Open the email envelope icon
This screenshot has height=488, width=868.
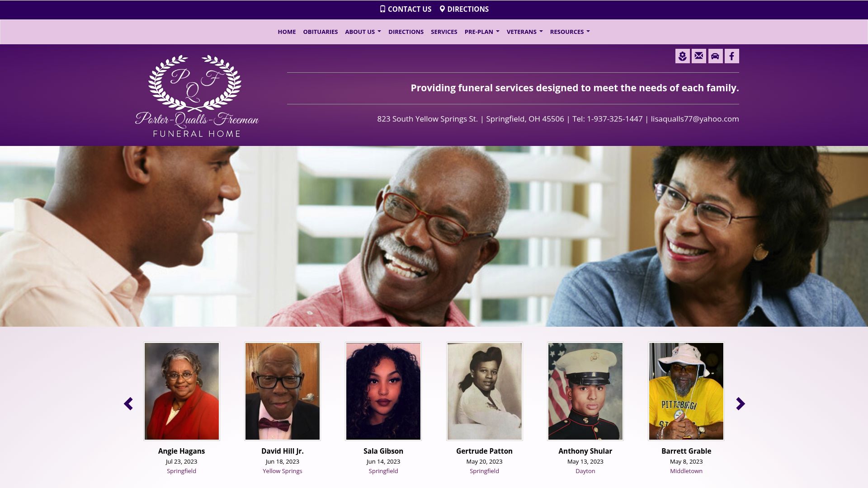coord(699,56)
